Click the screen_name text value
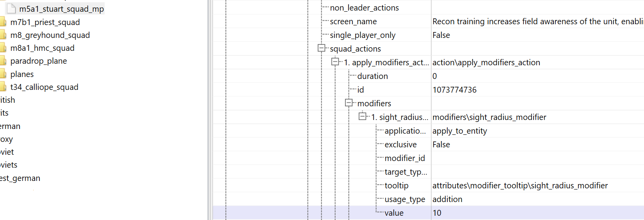The image size is (644, 220). point(538,21)
